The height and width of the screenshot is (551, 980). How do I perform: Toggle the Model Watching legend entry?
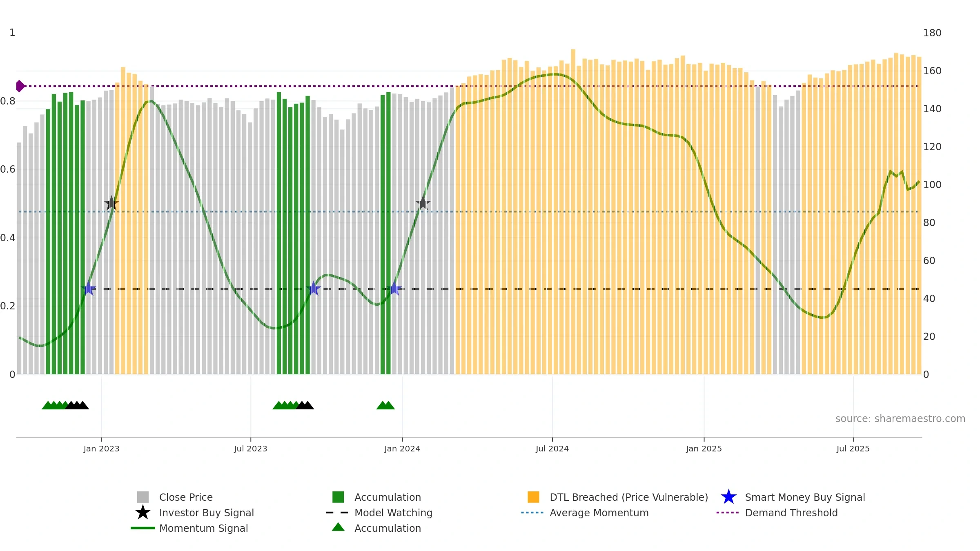coord(393,513)
